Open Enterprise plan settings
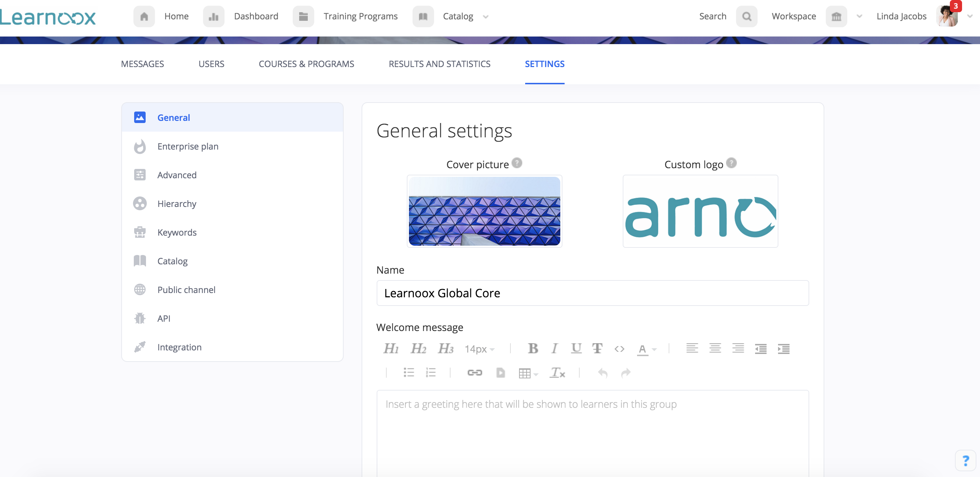Screen dimensions: 980x477 click(x=188, y=146)
